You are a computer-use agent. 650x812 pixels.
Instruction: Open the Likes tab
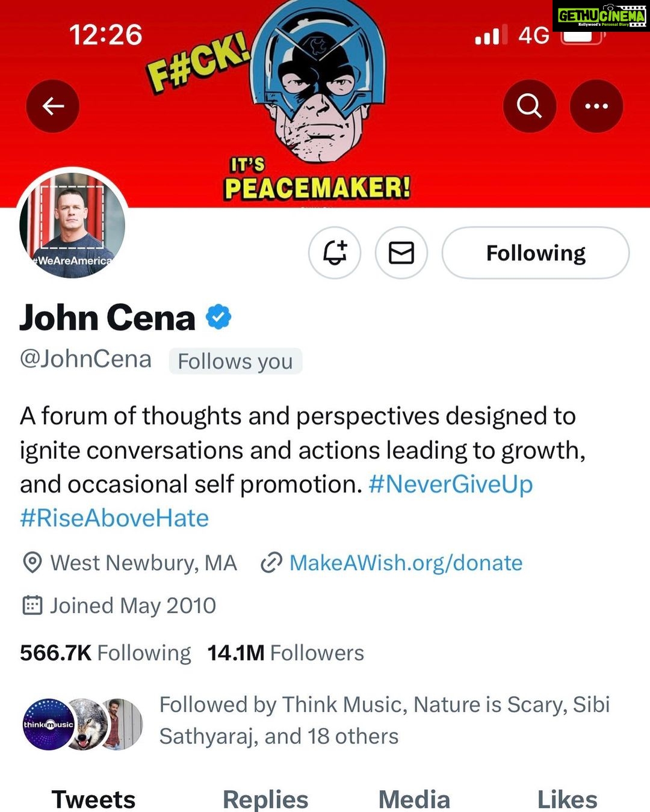point(567,799)
